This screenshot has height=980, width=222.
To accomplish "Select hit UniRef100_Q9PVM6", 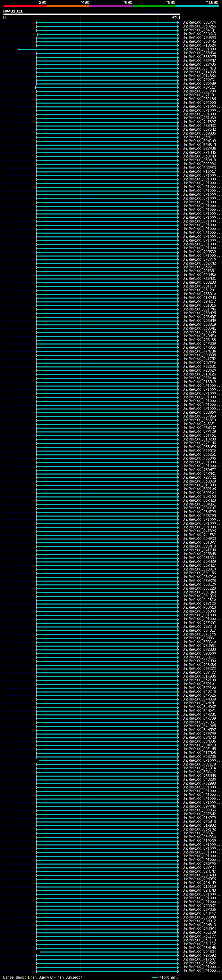I will coord(199,806).
